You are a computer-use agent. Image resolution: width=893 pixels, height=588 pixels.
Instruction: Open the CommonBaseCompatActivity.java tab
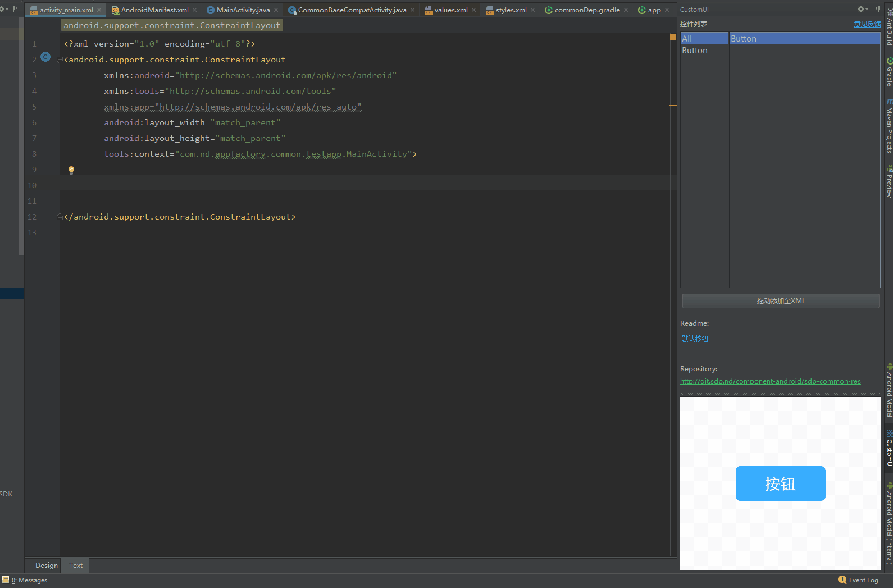coord(352,10)
